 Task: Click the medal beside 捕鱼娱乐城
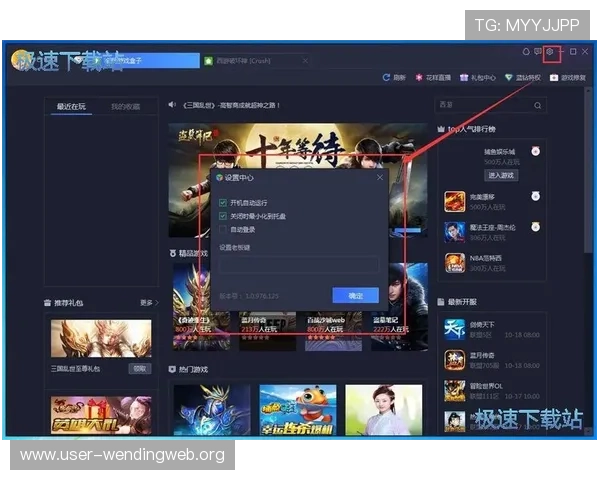point(535,151)
